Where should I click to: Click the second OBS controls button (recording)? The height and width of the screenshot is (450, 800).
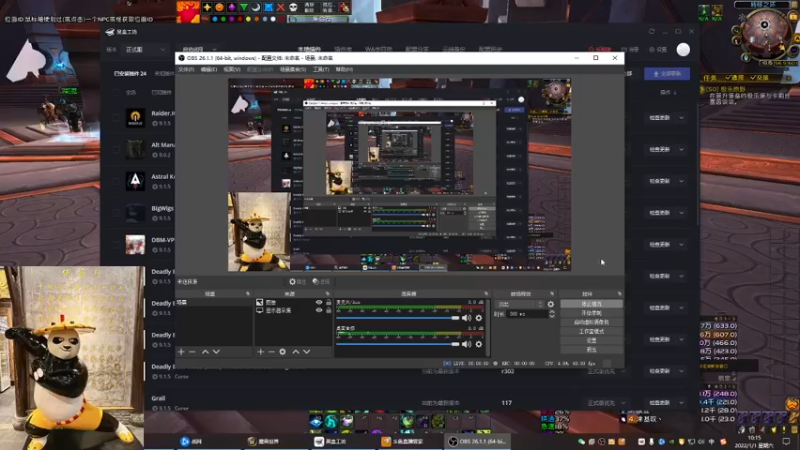click(591, 313)
